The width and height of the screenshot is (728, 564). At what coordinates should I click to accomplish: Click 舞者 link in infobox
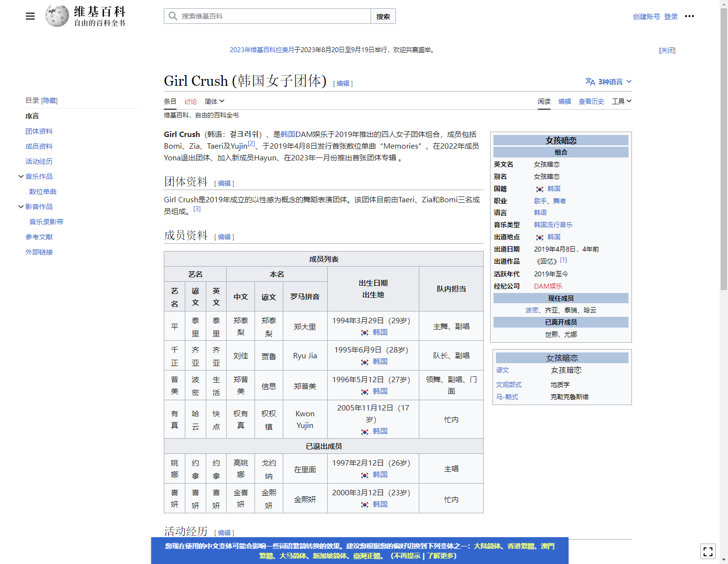point(560,201)
